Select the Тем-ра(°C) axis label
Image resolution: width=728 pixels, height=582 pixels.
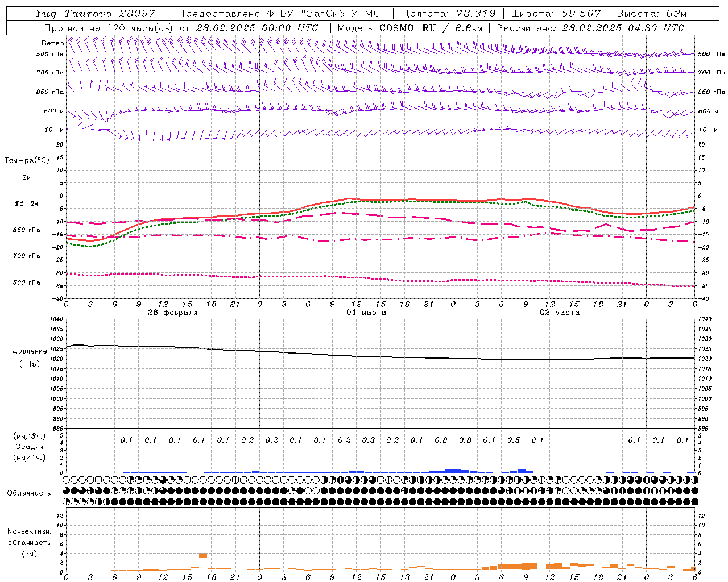pyautogui.click(x=27, y=160)
